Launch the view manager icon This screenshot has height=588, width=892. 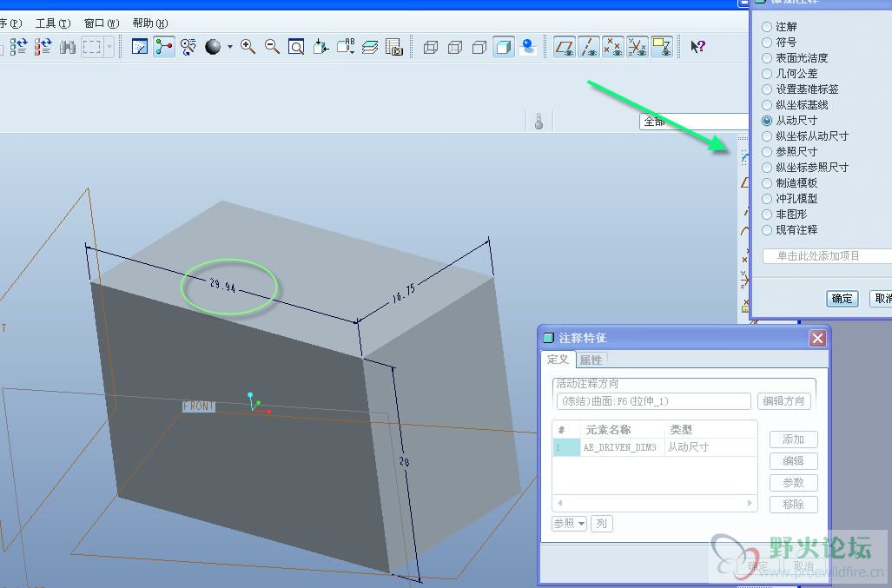click(x=394, y=47)
